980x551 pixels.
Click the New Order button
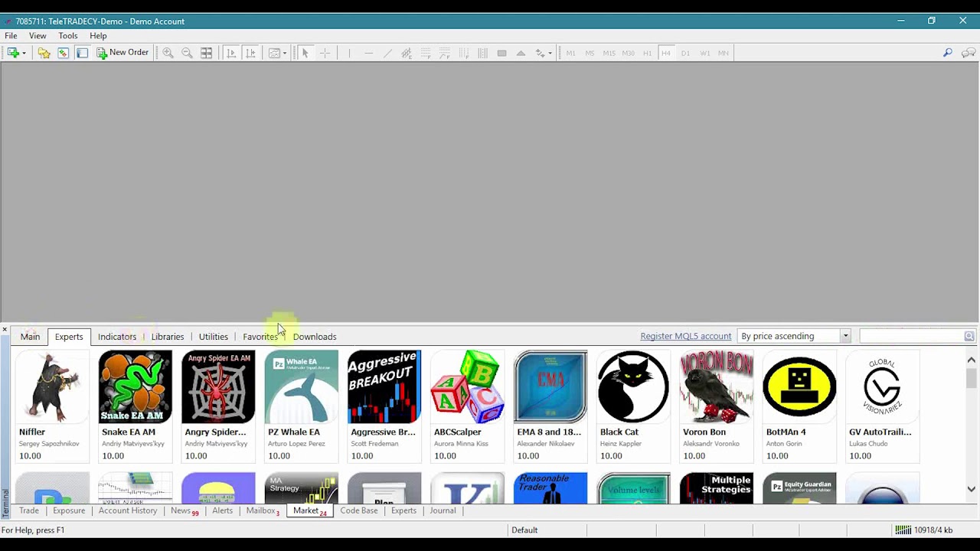pyautogui.click(x=122, y=53)
